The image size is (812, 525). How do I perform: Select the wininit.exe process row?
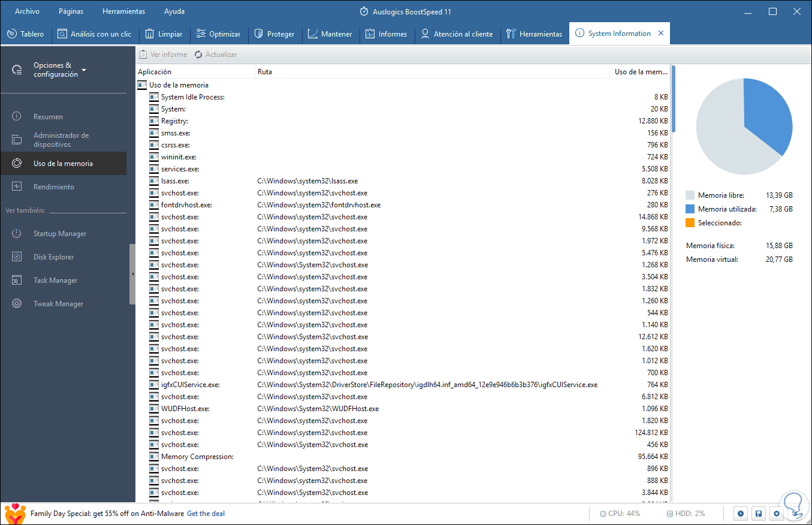pos(403,157)
